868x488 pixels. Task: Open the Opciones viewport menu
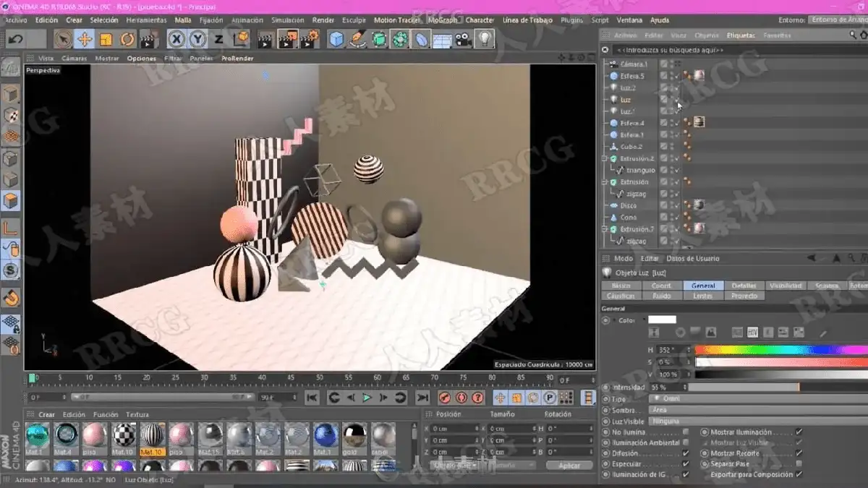coord(142,59)
